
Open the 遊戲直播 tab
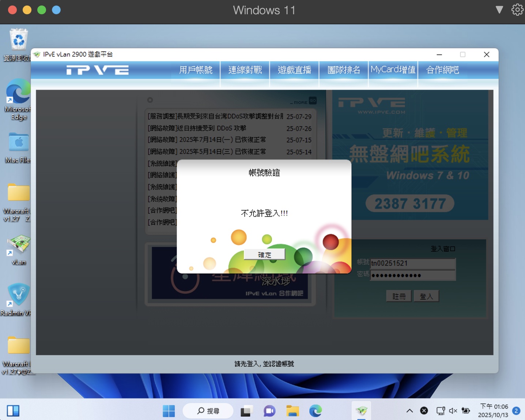point(294,70)
